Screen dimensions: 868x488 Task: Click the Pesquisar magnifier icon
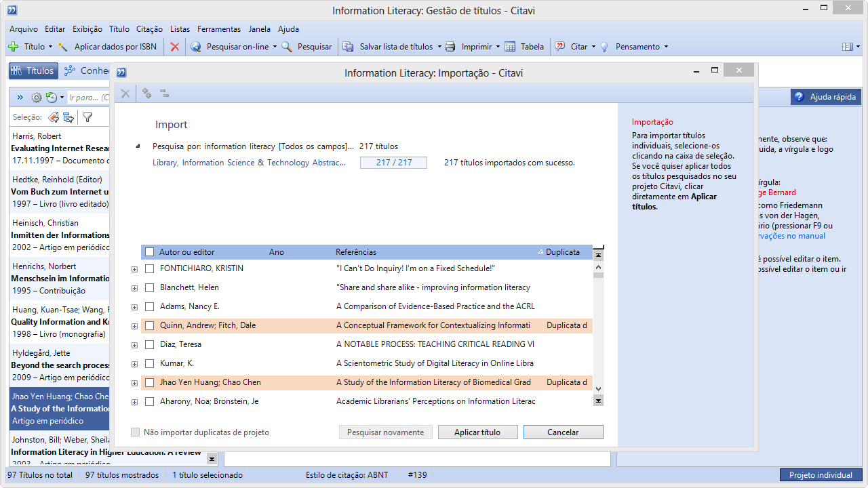pyautogui.click(x=287, y=47)
